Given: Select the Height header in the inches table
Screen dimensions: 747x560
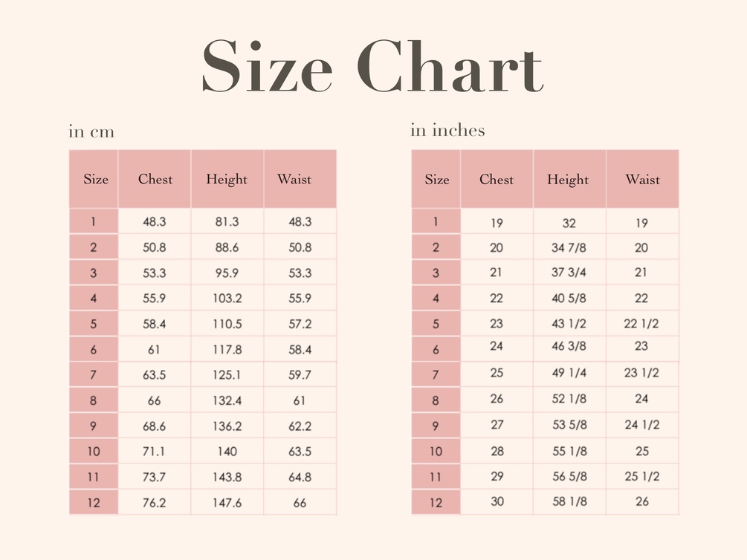Looking at the screenshot, I should [x=568, y=179].
